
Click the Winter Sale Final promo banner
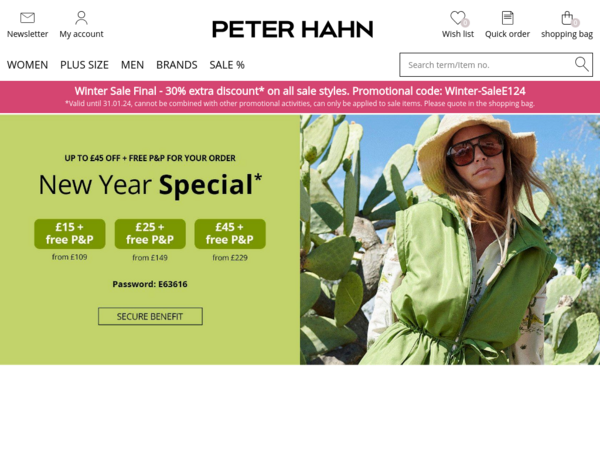(x=300, y=97)
